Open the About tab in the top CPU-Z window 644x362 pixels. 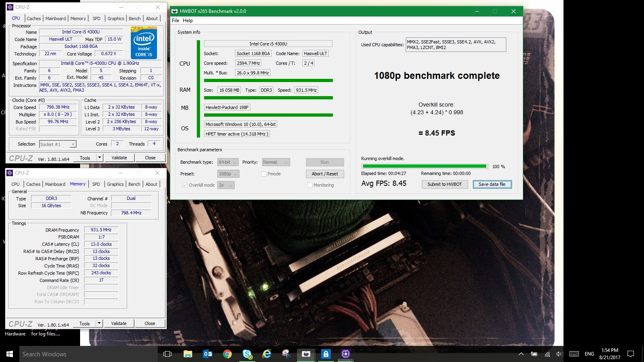152,19
